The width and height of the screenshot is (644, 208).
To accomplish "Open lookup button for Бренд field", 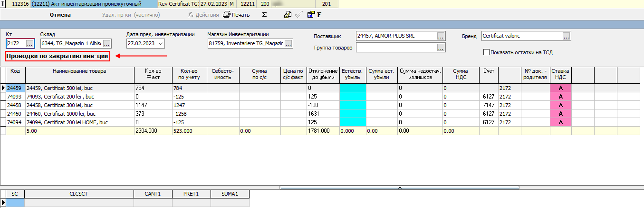I will (566, 36).
